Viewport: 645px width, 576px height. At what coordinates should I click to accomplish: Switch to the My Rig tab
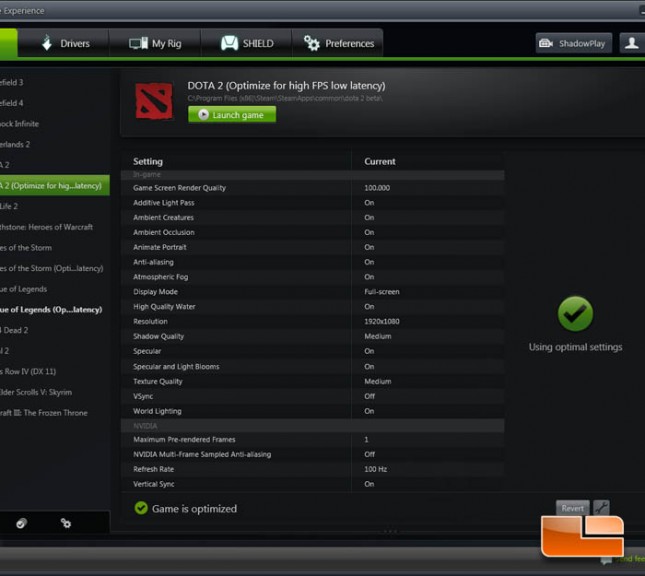click(x=155, y=43)
